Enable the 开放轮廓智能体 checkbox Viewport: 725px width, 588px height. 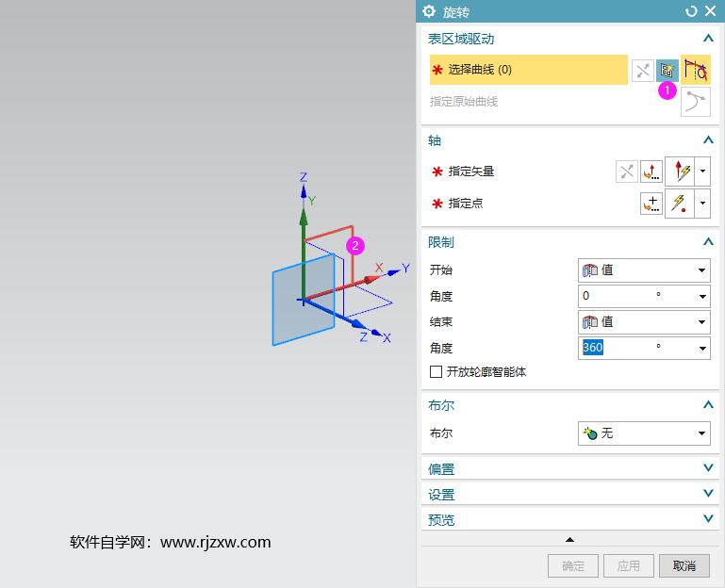pos(436,371)
